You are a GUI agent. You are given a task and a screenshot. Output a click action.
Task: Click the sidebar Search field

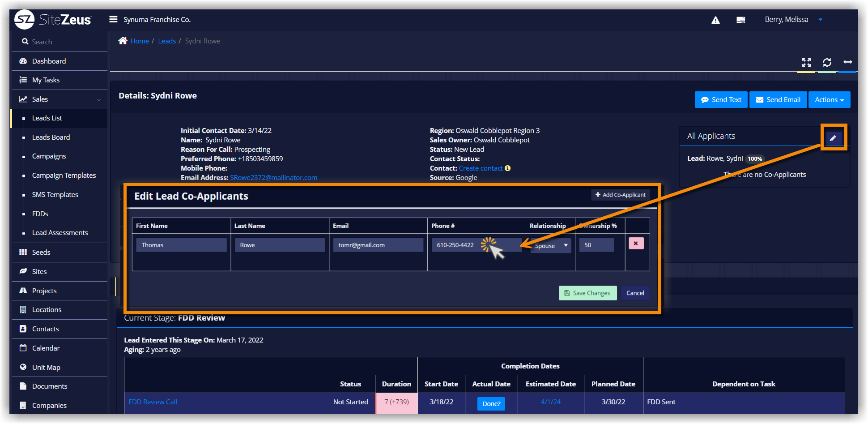pos(60,42)
